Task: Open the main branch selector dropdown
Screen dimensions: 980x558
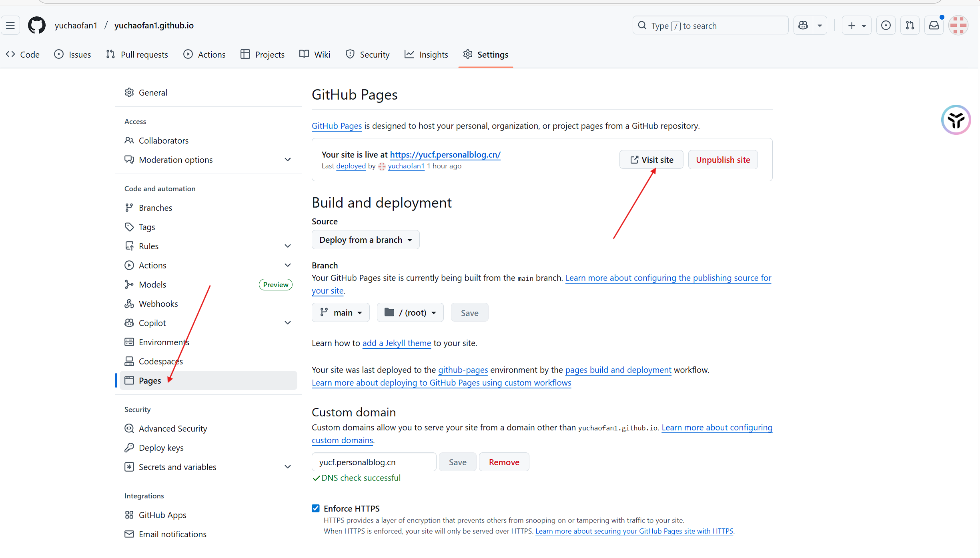Action: coord(341,312)
